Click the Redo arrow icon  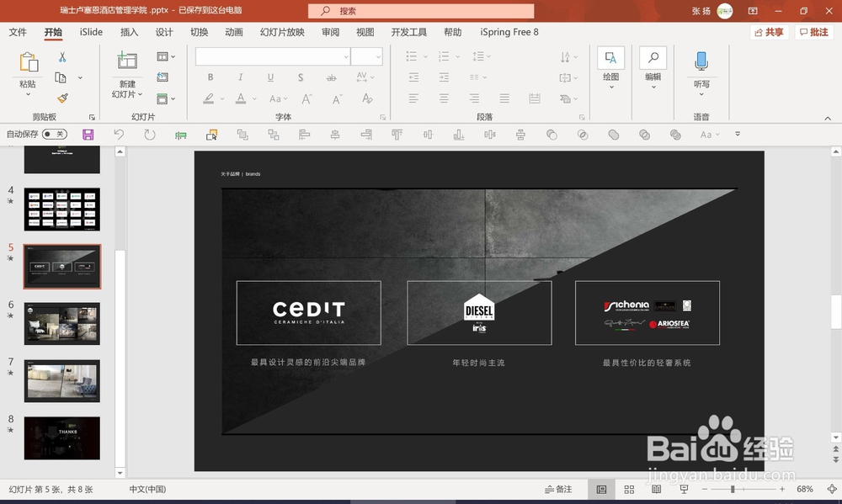pyautogui.click(x=150, y=134)
